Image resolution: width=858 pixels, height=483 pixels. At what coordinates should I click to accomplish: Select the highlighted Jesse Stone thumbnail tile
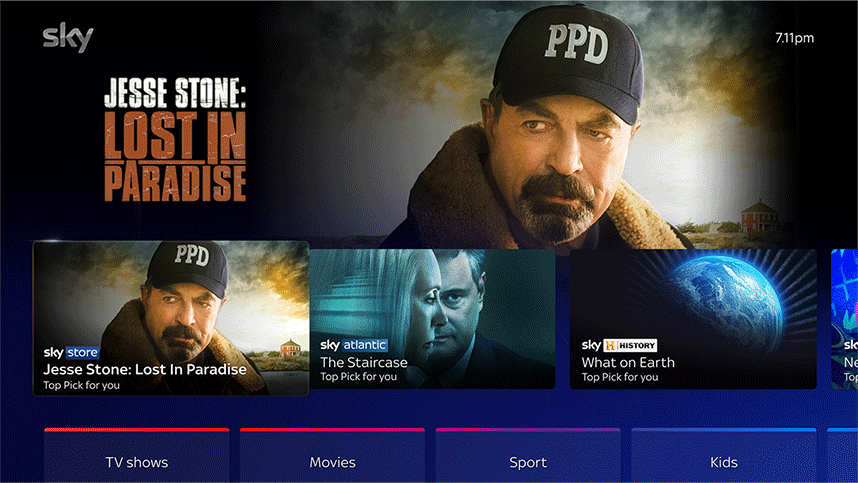tap(171, 318)
